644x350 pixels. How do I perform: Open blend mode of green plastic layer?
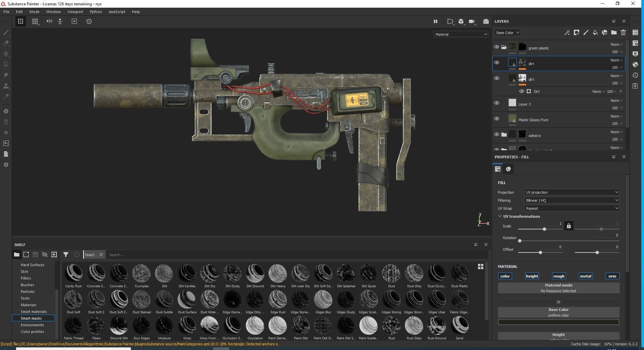coord(616,44)
